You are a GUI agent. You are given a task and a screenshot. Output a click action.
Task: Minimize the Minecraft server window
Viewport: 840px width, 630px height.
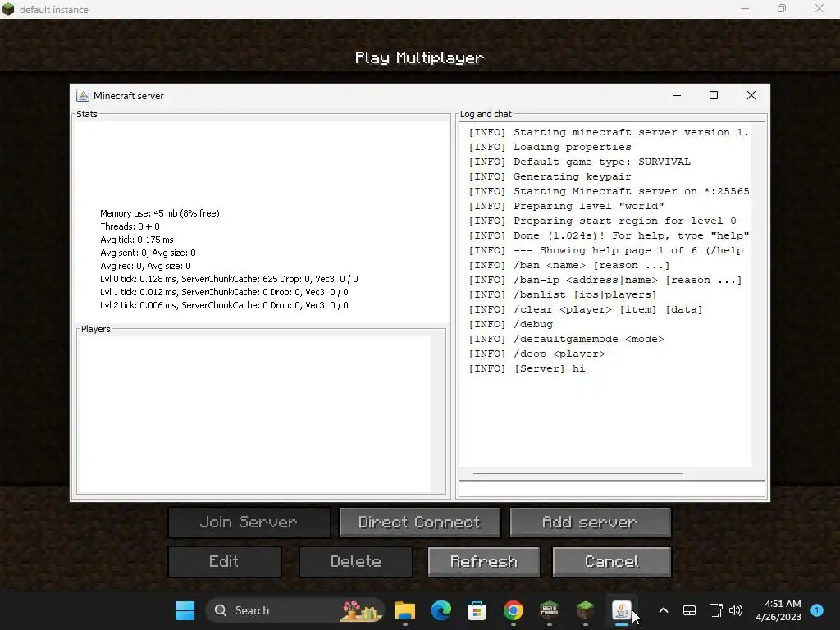[x=677, y=95]
